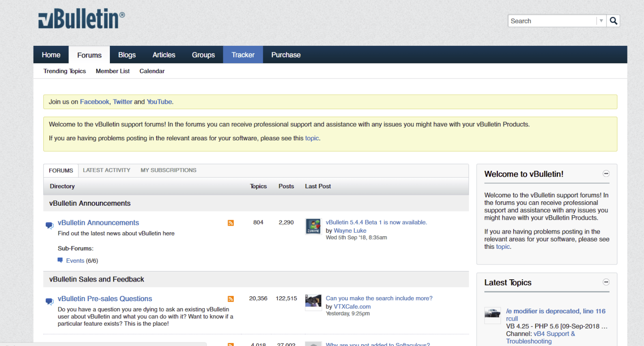Click VTXCafe.com avatar thumbnail
The height and width of the screenshot is (346, 644).
click(x=313, y=302)
